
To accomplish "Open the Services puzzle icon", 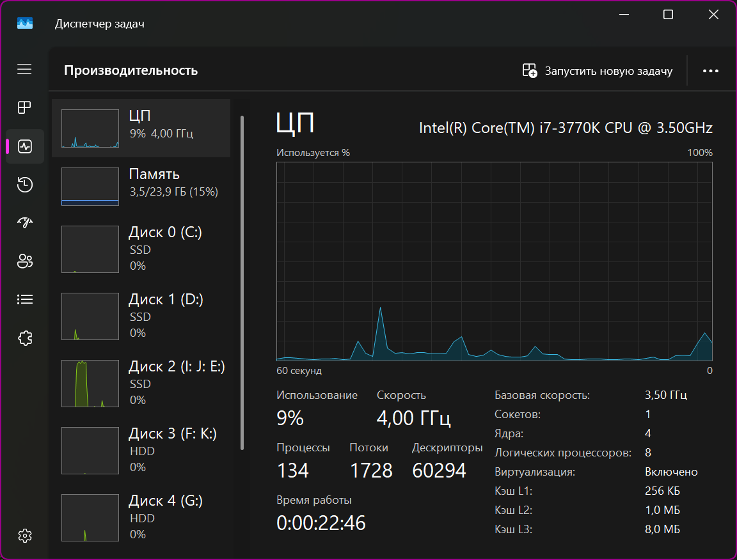I will (24, 338).
